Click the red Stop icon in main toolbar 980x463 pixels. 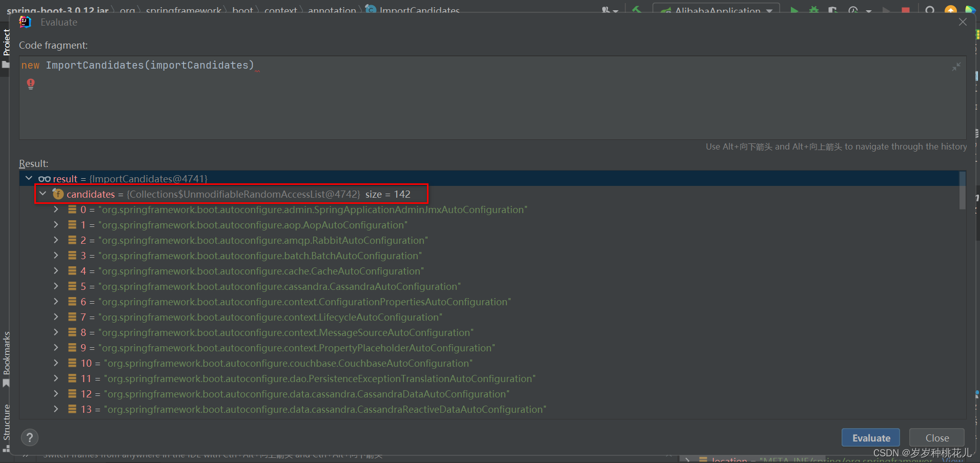click(x=906, y=10)
